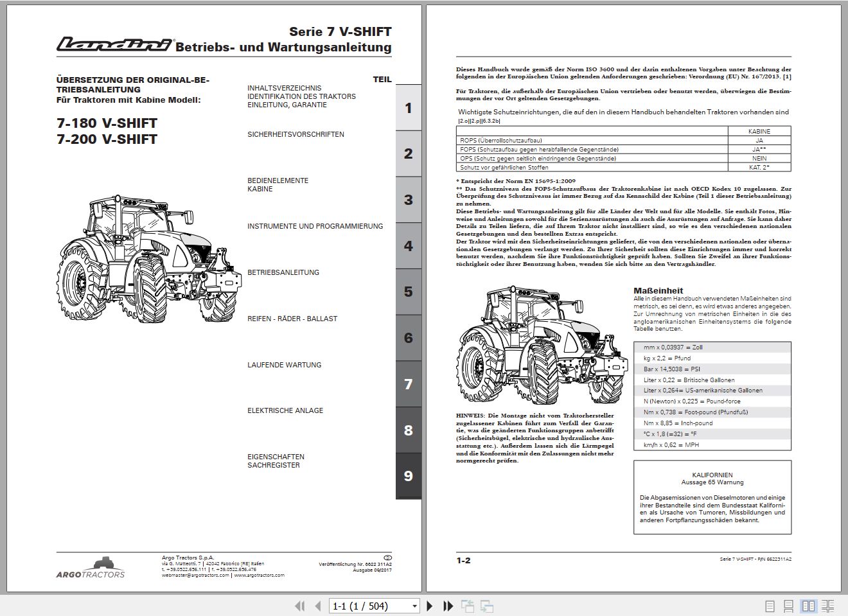This screenshot has width=848, height=616.
Task: Go to the first page
Action: [299, 606]
